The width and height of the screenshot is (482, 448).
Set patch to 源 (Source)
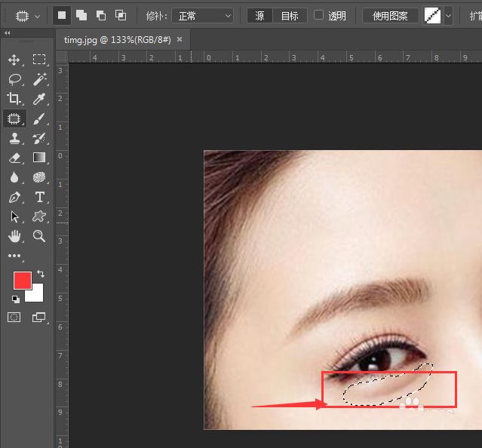[x=259, y=16]
